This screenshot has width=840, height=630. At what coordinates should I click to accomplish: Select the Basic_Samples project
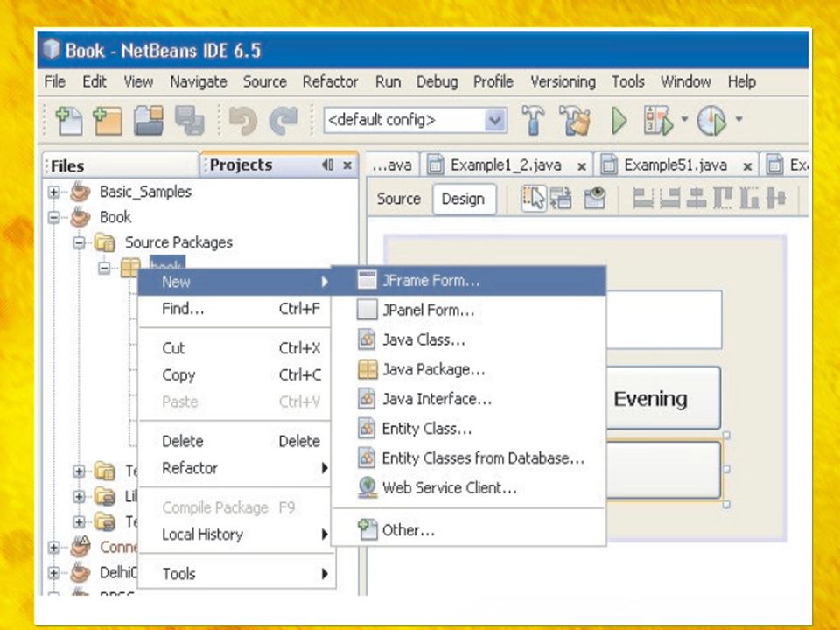pos(145,192)
